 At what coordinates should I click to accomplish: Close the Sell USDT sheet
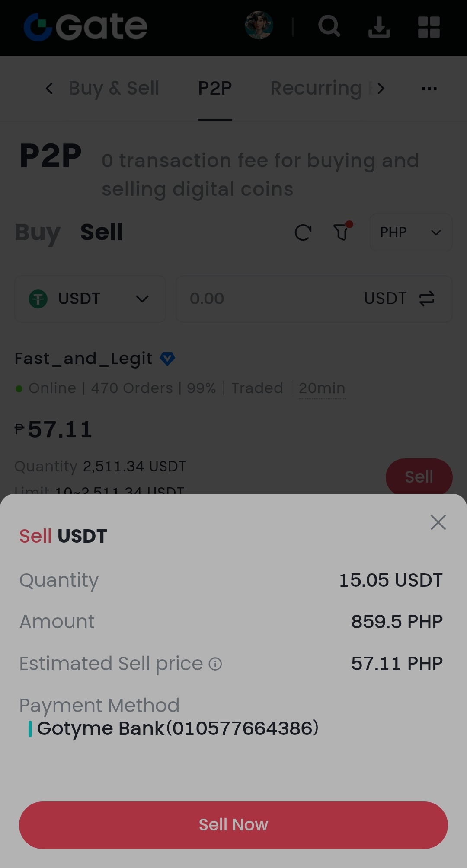(438, 522)
